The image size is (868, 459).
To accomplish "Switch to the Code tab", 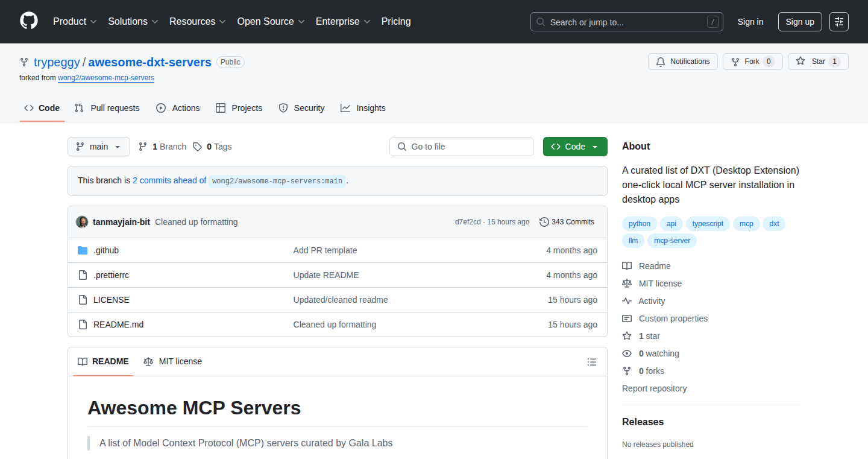I will pyautogui.click(x=42, y=108).
